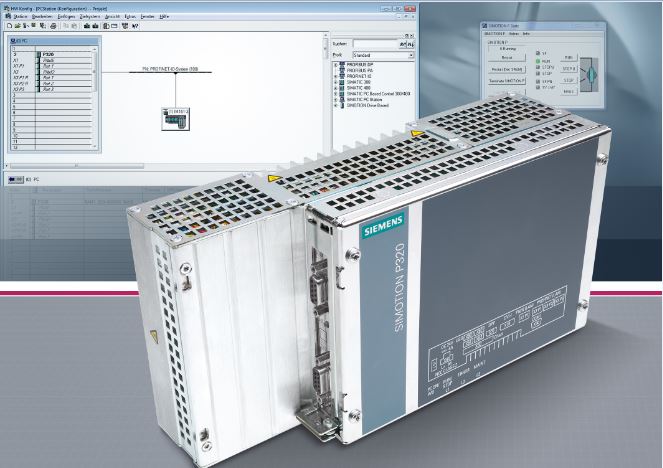The height and width of the screenshot is (468, 663).
Task: Click the catalog panel pin icon
Action: 407,36
